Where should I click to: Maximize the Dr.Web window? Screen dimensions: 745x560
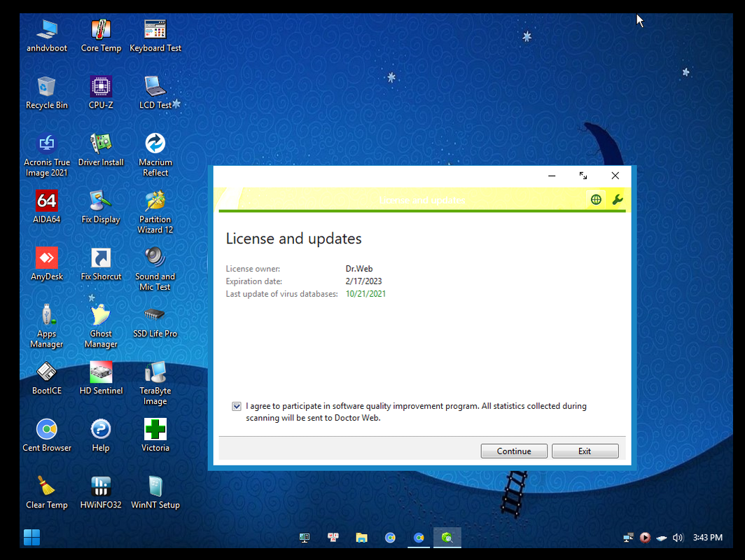coord(583,176)
